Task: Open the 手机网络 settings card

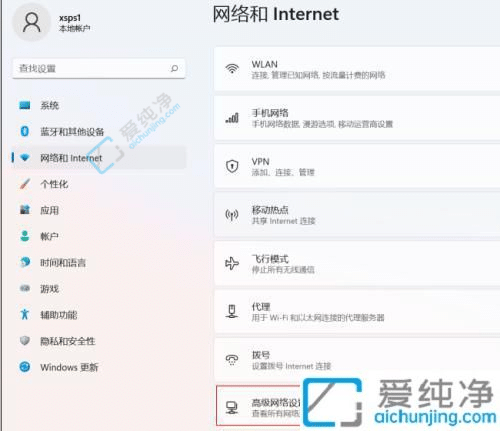Action: (x=357, y=118)
